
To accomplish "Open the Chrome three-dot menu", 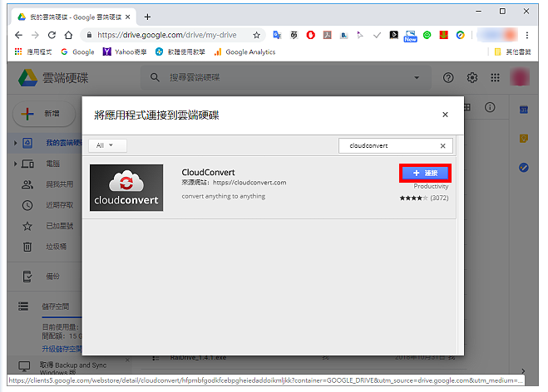I will click(x=527, y=35).
